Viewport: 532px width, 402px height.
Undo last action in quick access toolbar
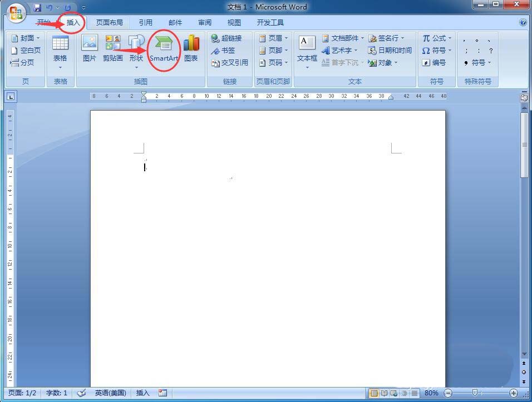(50, 7)
